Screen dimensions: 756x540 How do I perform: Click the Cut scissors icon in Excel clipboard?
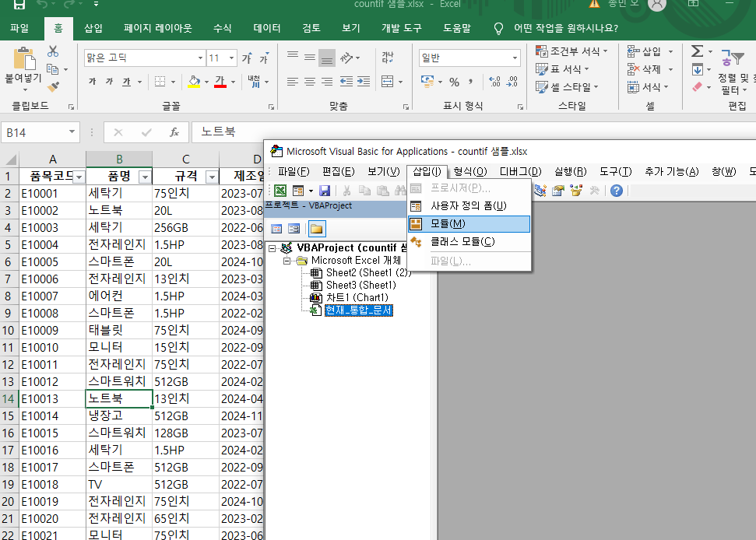(x=53, y=51)
